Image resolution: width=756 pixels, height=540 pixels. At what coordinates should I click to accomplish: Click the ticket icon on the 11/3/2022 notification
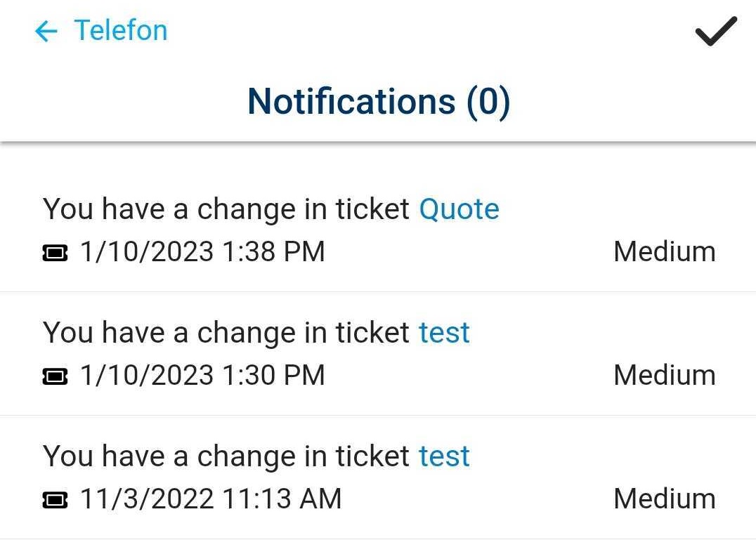(x=57, y=498)
